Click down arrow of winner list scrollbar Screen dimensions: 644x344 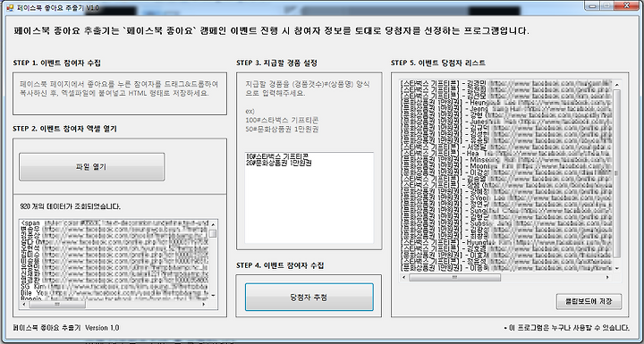(x=616, y=268)
